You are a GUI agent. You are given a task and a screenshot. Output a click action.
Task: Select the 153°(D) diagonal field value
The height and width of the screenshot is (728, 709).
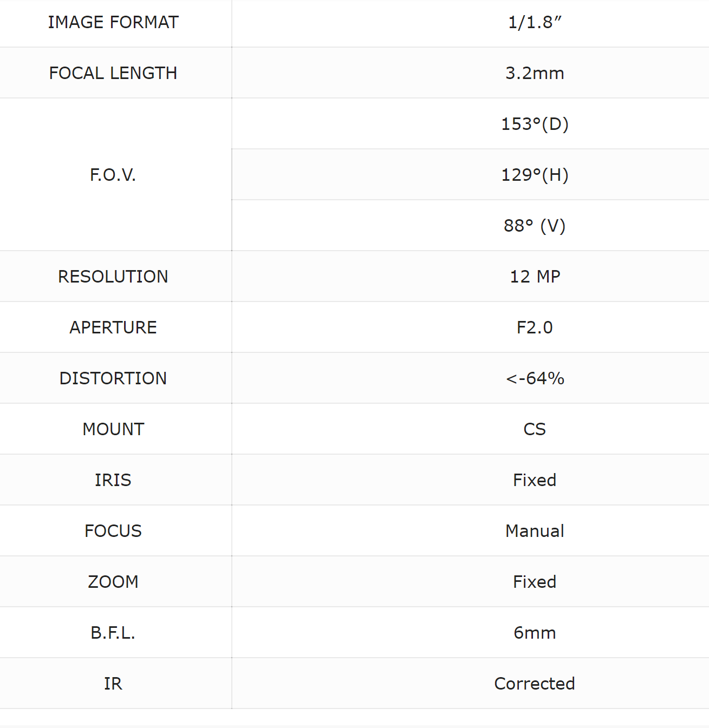click(x=535, y=124)
